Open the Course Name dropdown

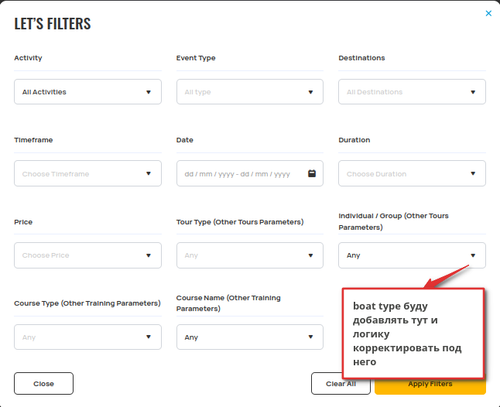pyautogui.click(x=250, y=337)
